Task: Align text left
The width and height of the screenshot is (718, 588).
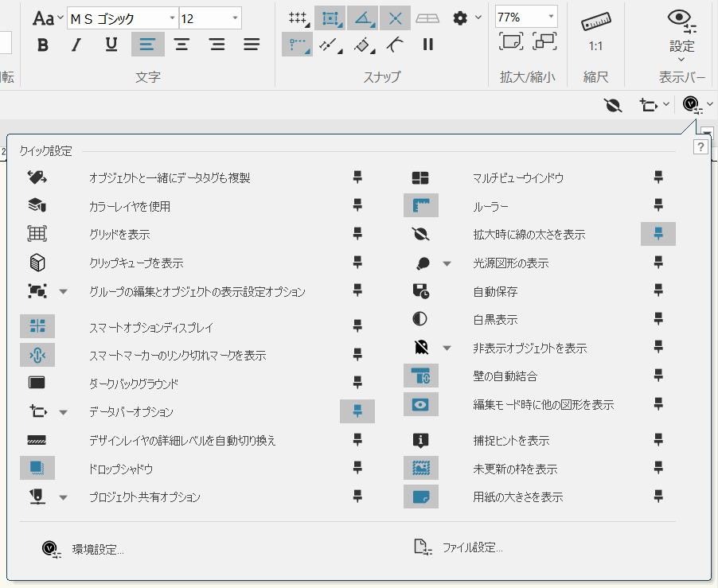Action: [x=147, y=45]
